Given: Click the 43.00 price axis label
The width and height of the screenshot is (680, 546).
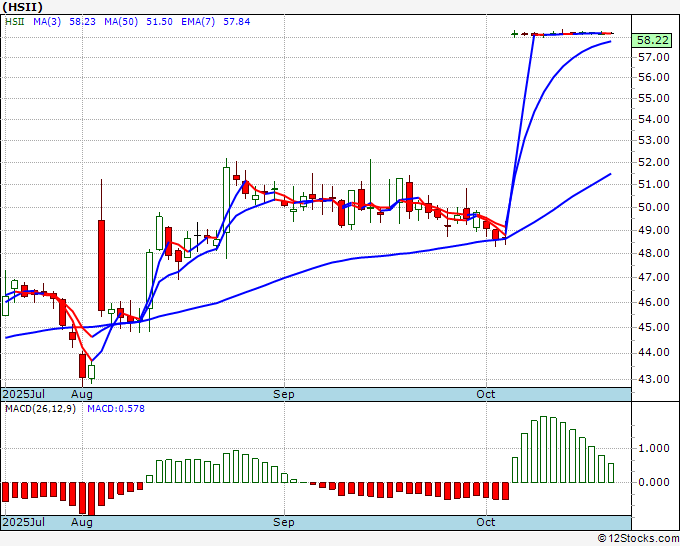Looking at the screenshot, I should [654, 379].
